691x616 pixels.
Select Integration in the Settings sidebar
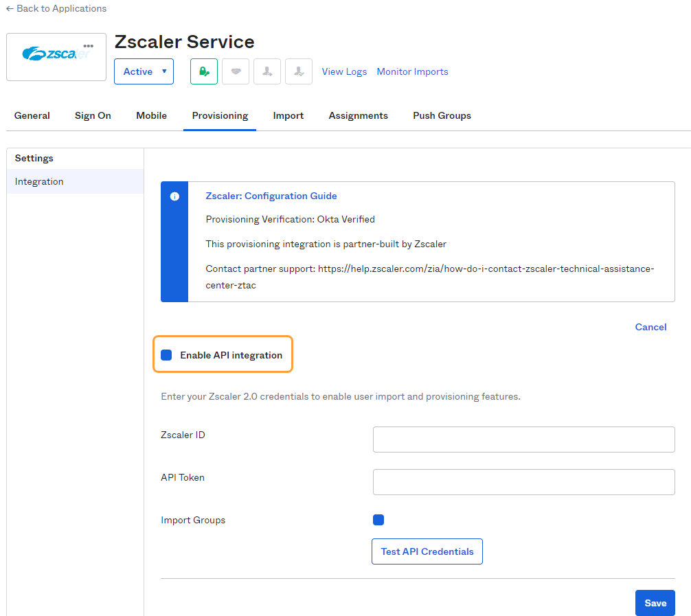pos(39,181)
